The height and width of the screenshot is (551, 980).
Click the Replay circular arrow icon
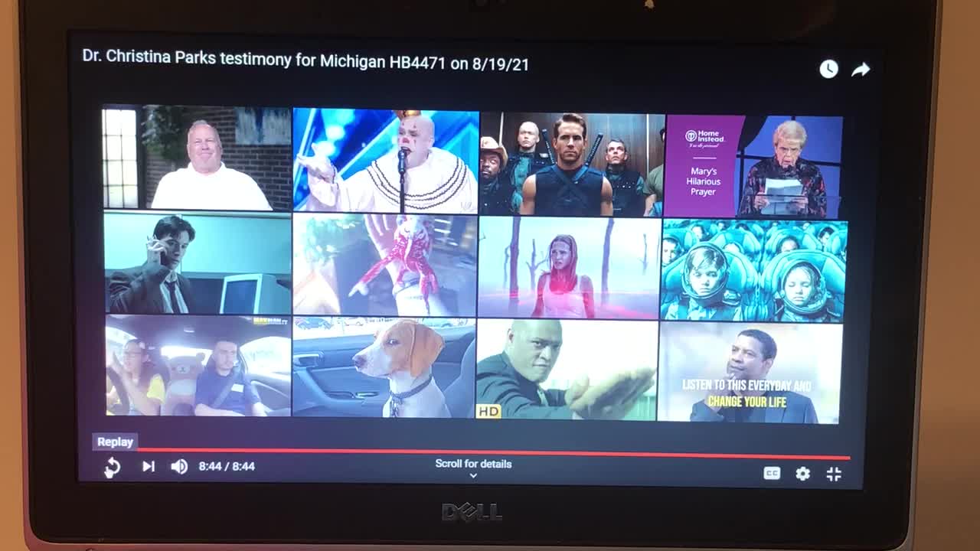[x=112, y=467]
